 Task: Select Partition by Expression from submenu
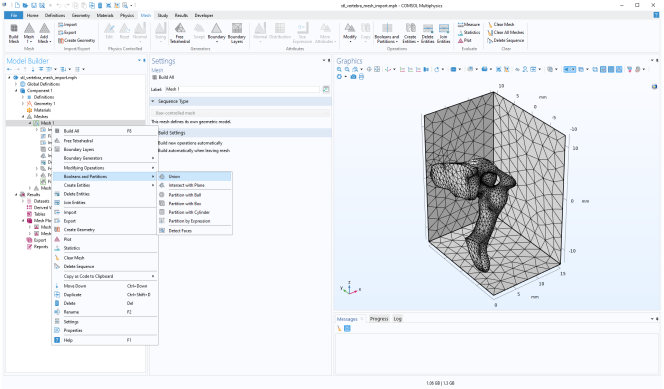click(x=195, y=221)
